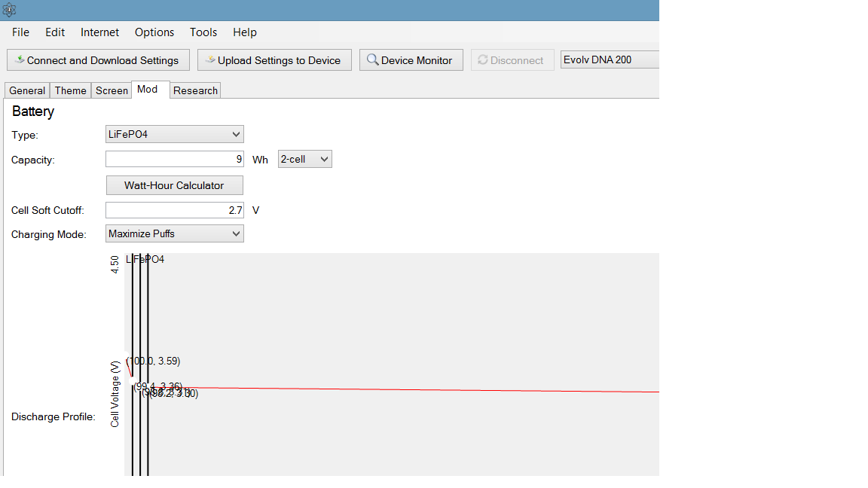Click the upload icon on Upload Settings button
Screen dimensions: 868x488
(x=210, y=60)
